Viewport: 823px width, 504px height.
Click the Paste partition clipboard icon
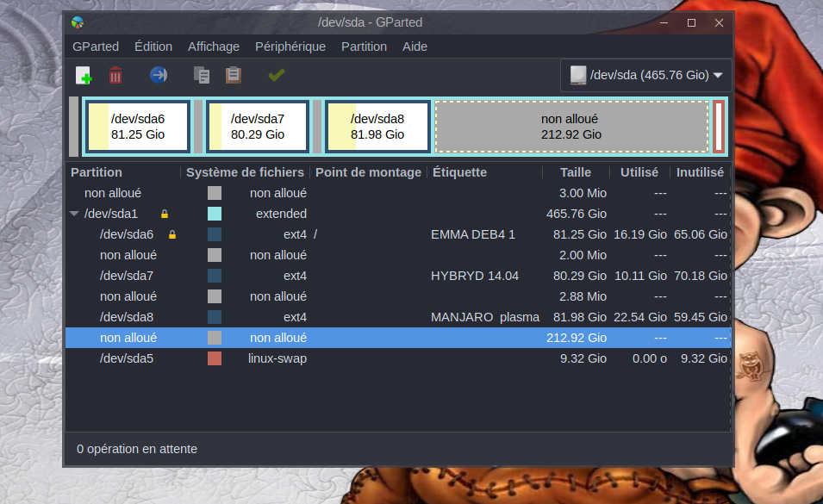pyautogui.click(x=234, y=75)
